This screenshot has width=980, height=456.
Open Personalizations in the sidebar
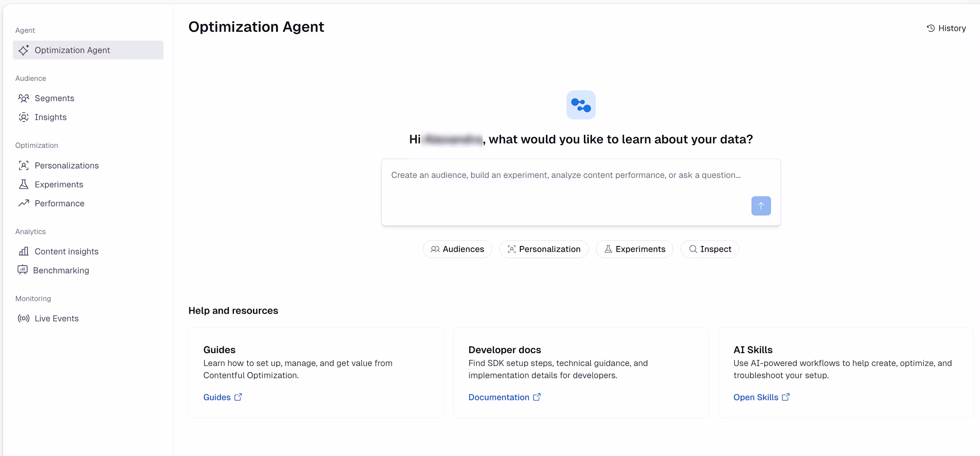click(88, 166)
